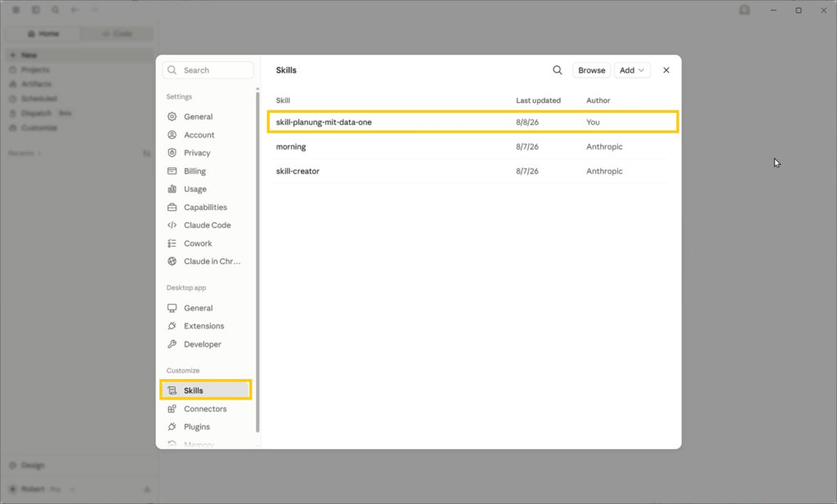The height and width of the screenshot is (504, 837).
Task: Focus the settings Search field
Action: [208, 70]
